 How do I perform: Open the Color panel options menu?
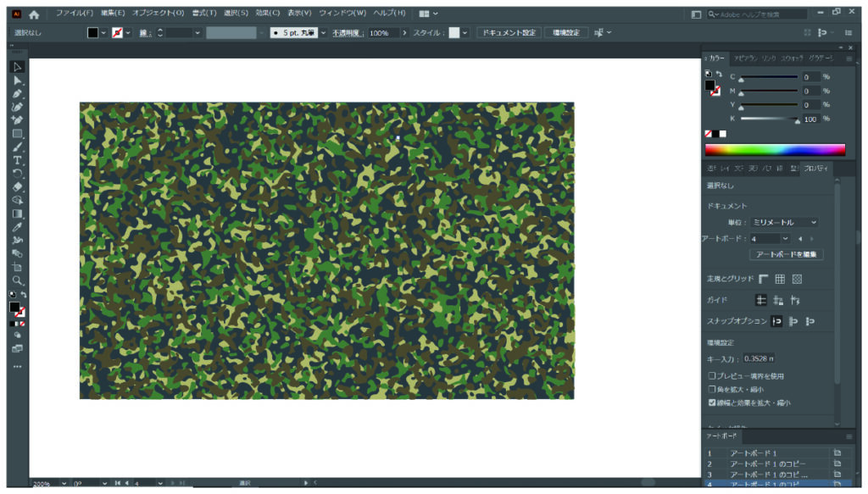[849, 58]
